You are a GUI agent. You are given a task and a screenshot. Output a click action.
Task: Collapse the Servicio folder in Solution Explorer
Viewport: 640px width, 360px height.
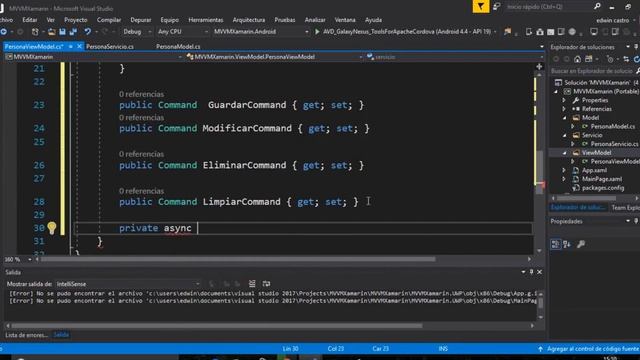click(564, 135)
